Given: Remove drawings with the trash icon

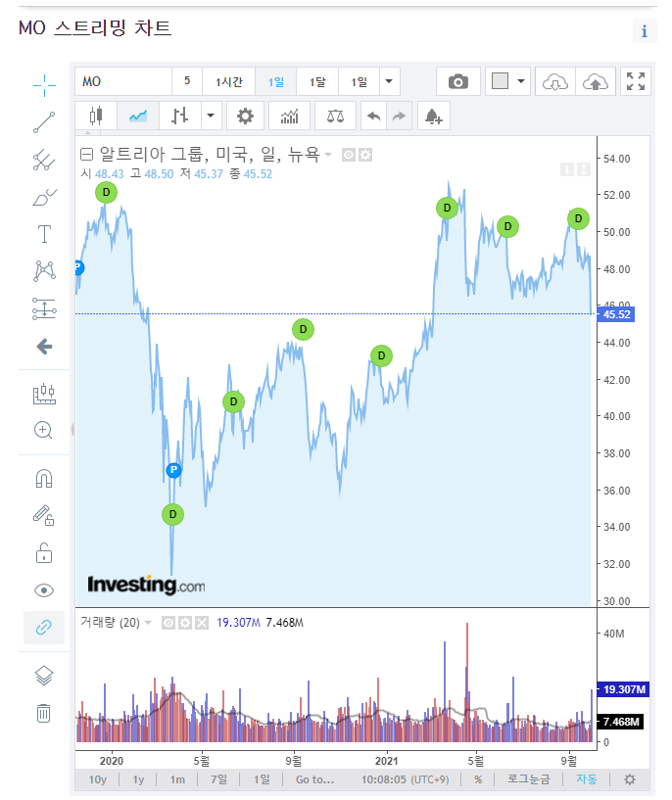Looking at the screenshot, I should click(x=44, y=713).
